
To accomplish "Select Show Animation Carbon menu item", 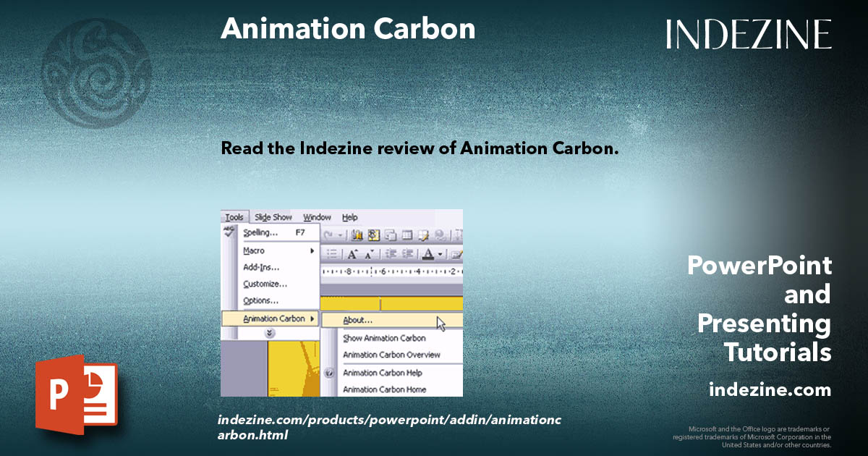I will click(x=383, y=338).
